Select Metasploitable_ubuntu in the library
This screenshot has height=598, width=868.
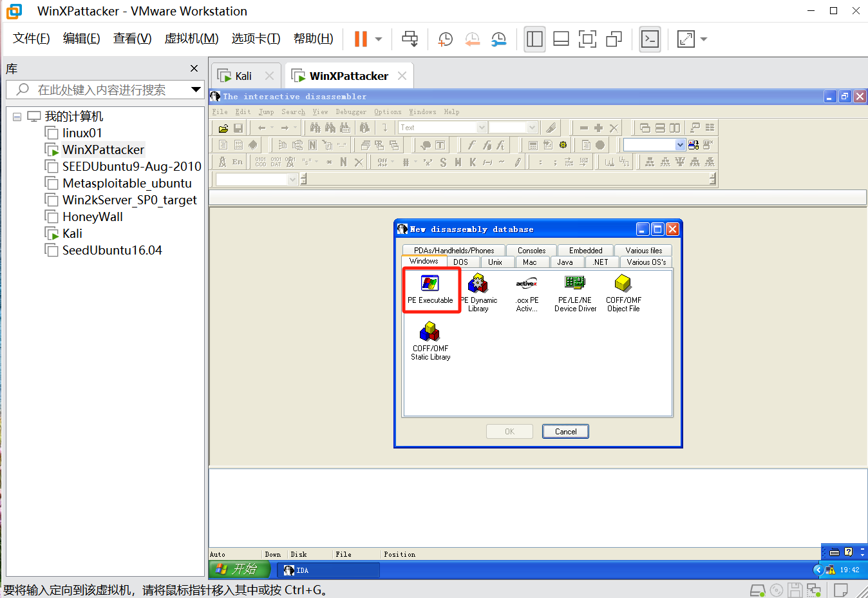click(127, 183)
